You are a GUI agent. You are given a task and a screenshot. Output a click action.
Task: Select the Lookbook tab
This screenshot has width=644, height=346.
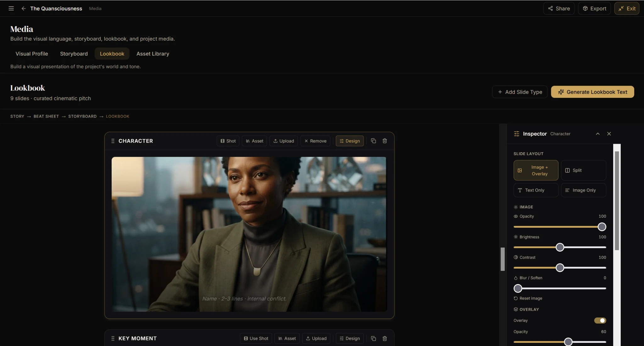(x=112, y=54)
